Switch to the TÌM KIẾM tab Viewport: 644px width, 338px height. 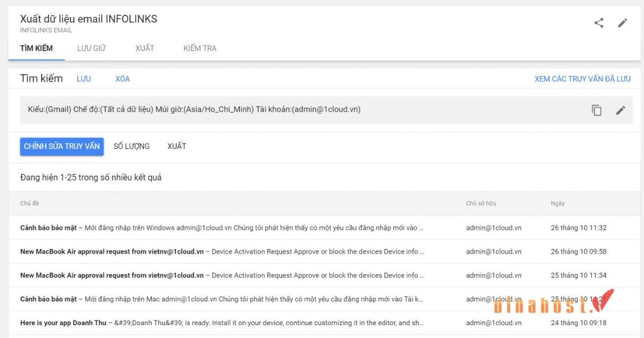coord(36,48)
